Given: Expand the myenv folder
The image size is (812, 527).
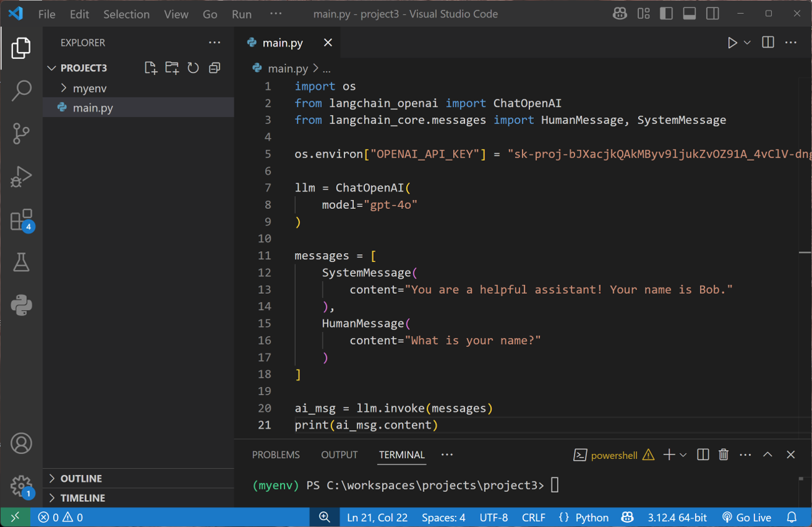Looking at the screenshot, I should (139, 88).
